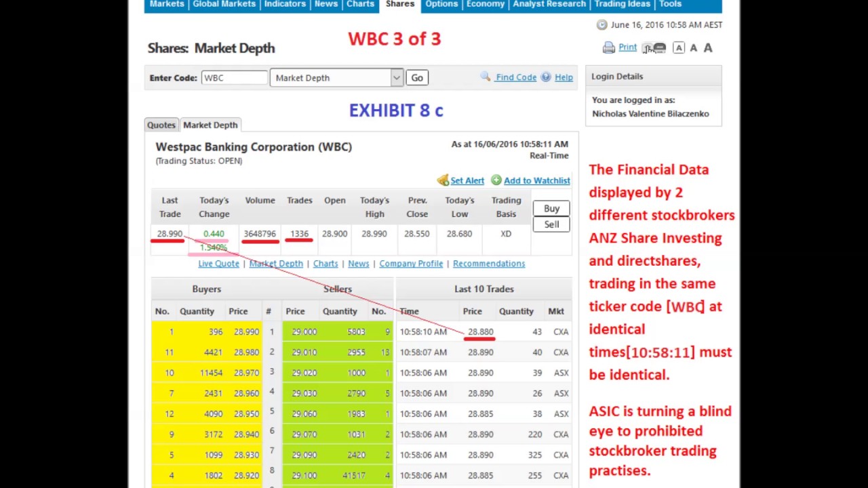Open the Global Markets menu
The image size is (868, 488).
(224, 4)
